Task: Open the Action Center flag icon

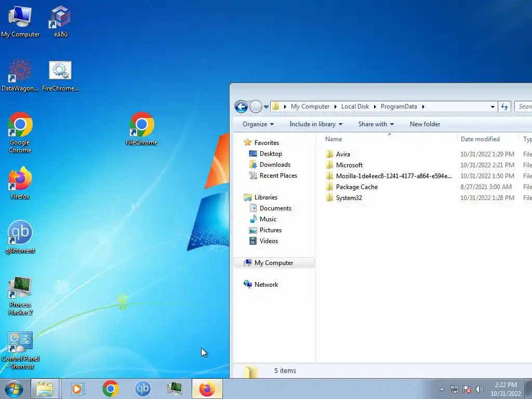Action: click(x=467, y=389)
